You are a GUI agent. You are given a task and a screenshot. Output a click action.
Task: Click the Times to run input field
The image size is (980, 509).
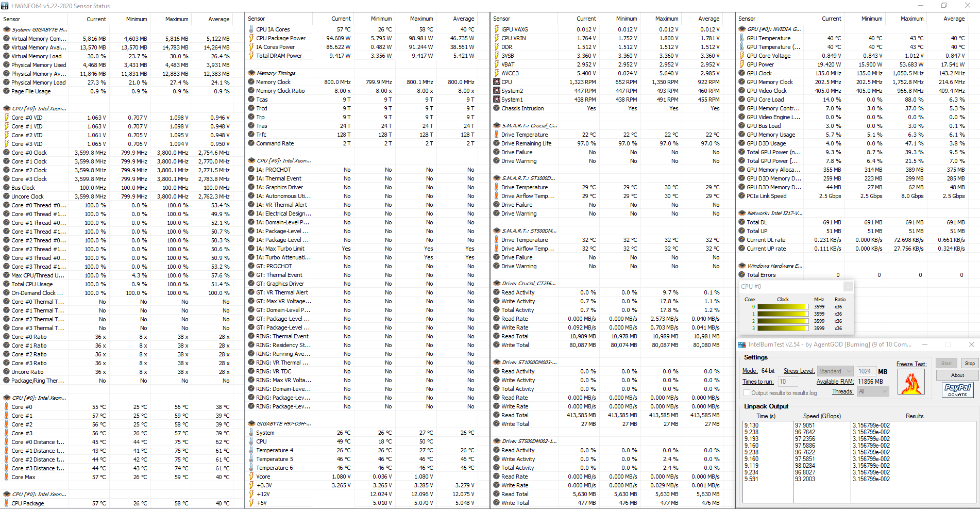(x=787, y=382)
